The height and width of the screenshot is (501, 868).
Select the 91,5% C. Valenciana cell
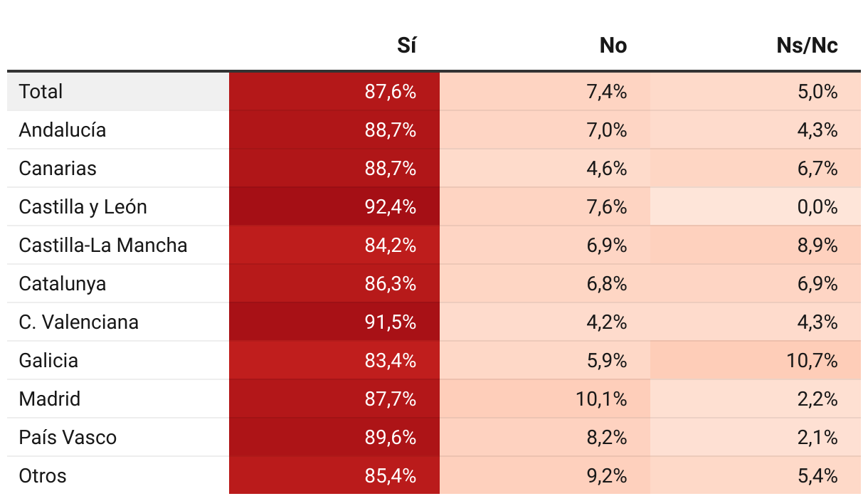coord(334,322)
